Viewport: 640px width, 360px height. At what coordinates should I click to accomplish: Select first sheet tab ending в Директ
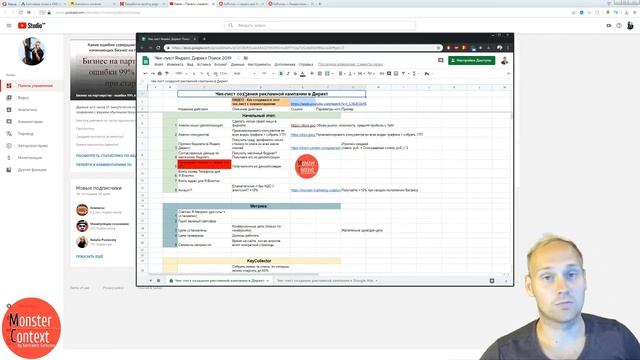point(219,281)
